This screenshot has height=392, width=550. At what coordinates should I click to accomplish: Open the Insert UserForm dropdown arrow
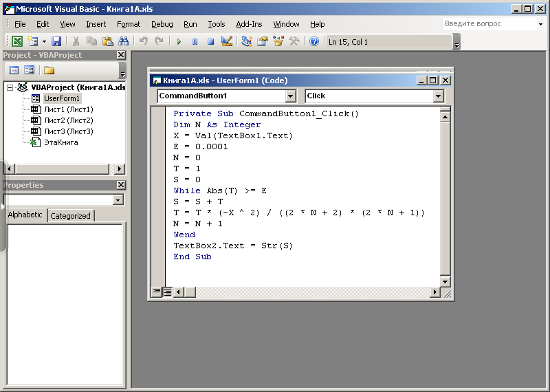click(x=44, y=41)
